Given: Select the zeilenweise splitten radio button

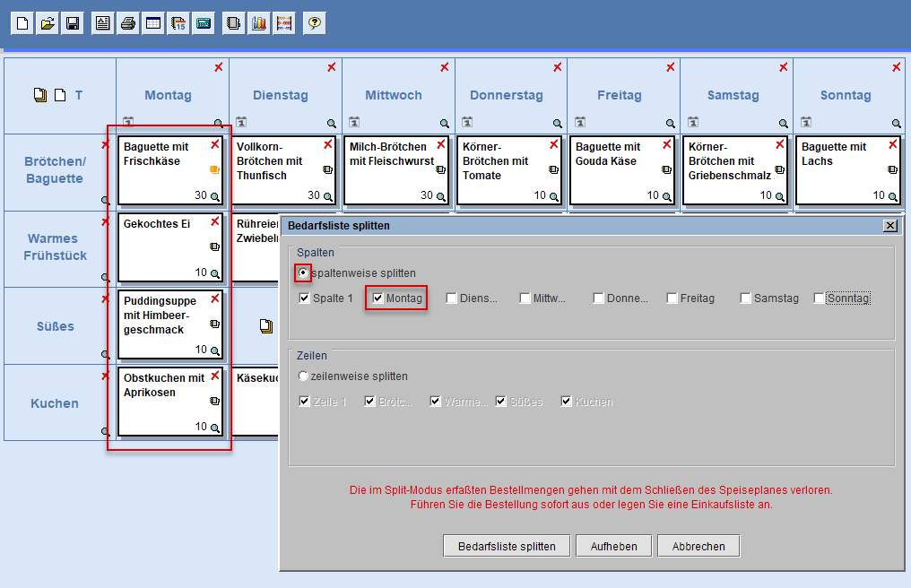Looking at the screenshot, I should point(303,376).
